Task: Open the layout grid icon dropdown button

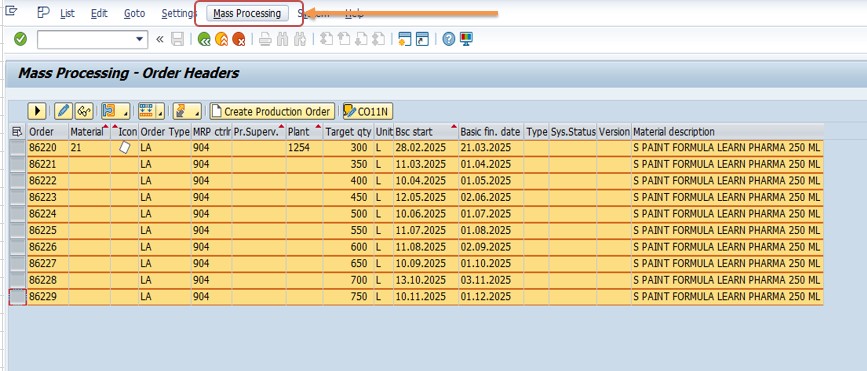Action: click(x=151, y=111)
